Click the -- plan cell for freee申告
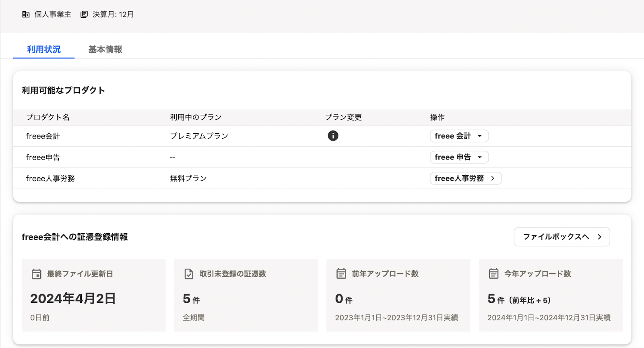Screen dimensions: 644x348 coord(172,157)
